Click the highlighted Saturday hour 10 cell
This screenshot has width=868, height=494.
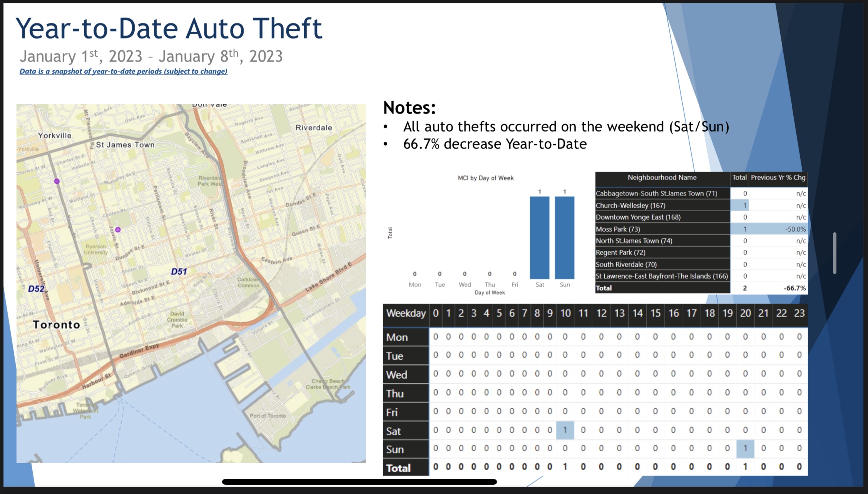(x=565, y=430)
